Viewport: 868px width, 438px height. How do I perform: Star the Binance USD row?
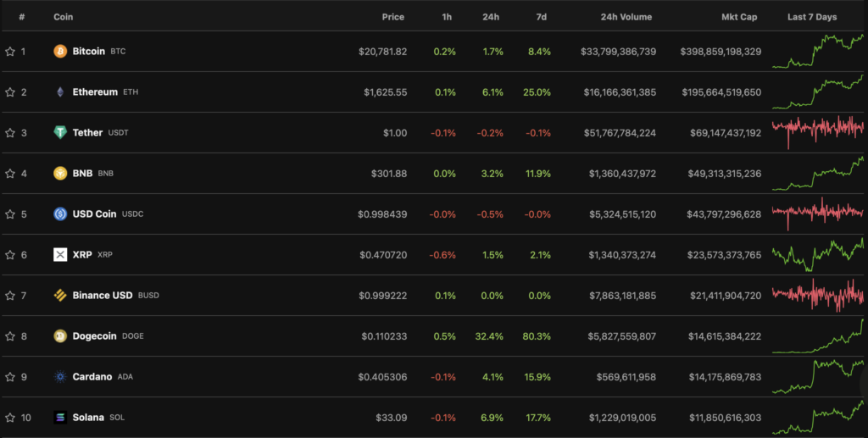tap(10, 296)
